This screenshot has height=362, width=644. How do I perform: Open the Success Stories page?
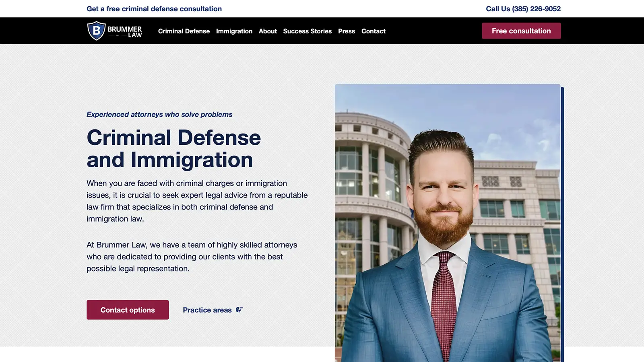(307, 31)
